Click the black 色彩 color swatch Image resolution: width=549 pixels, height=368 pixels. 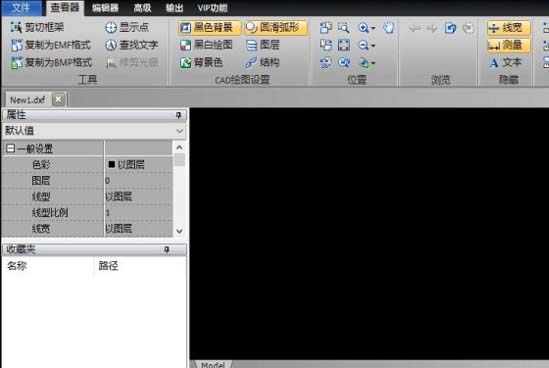(x=112, y=164)
